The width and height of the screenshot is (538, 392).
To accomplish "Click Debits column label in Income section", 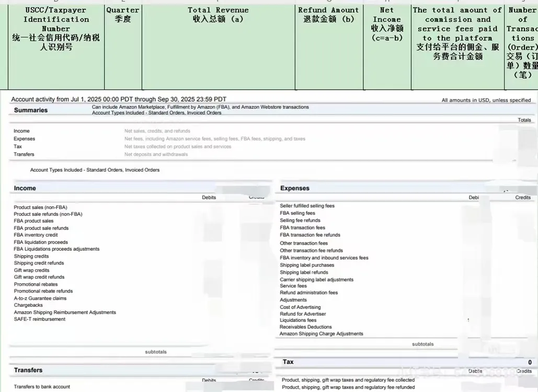I will 209,198.
